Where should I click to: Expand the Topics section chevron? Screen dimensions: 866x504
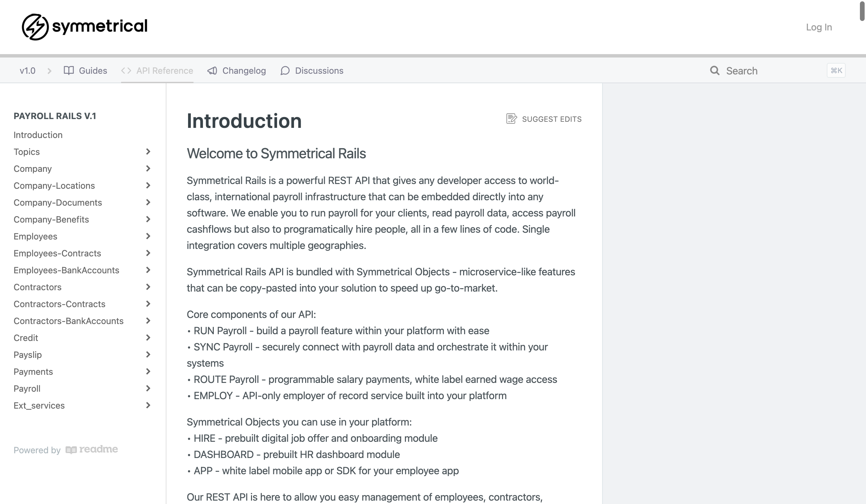(x=148, y=152)
